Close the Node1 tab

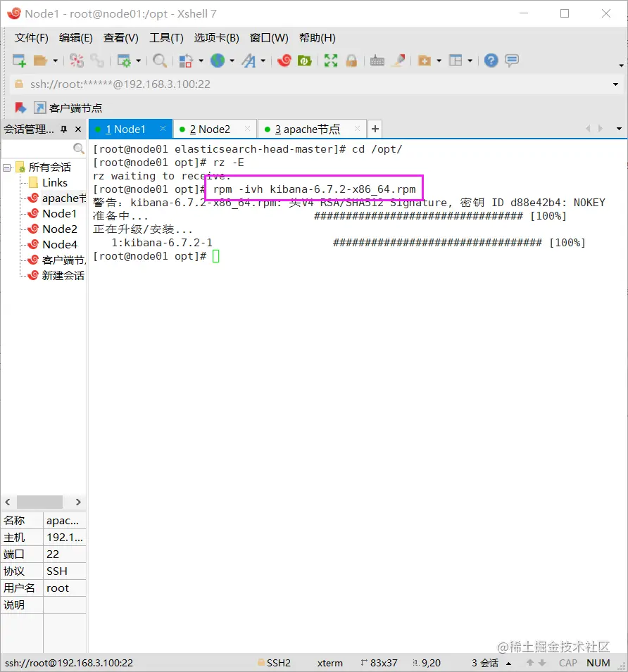pyautogui.click(x=163, y=129)
